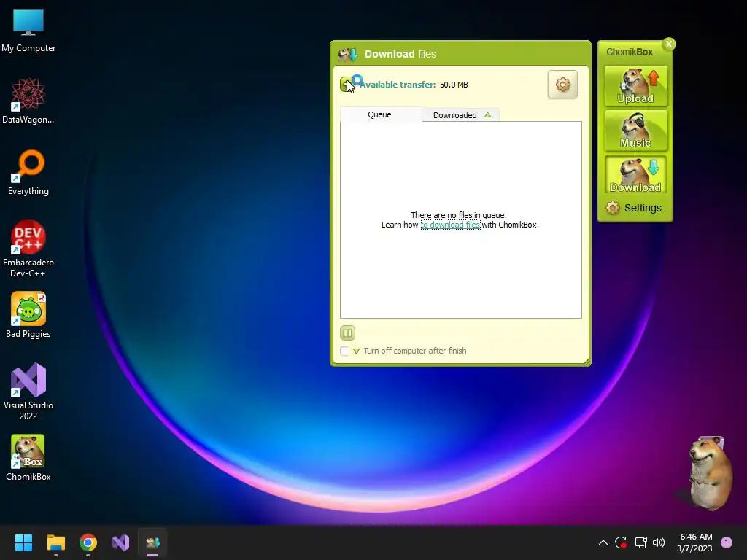Select the Visual Studio 2022 desktop shortcut

pyautogui.click(x=28, y=392)
